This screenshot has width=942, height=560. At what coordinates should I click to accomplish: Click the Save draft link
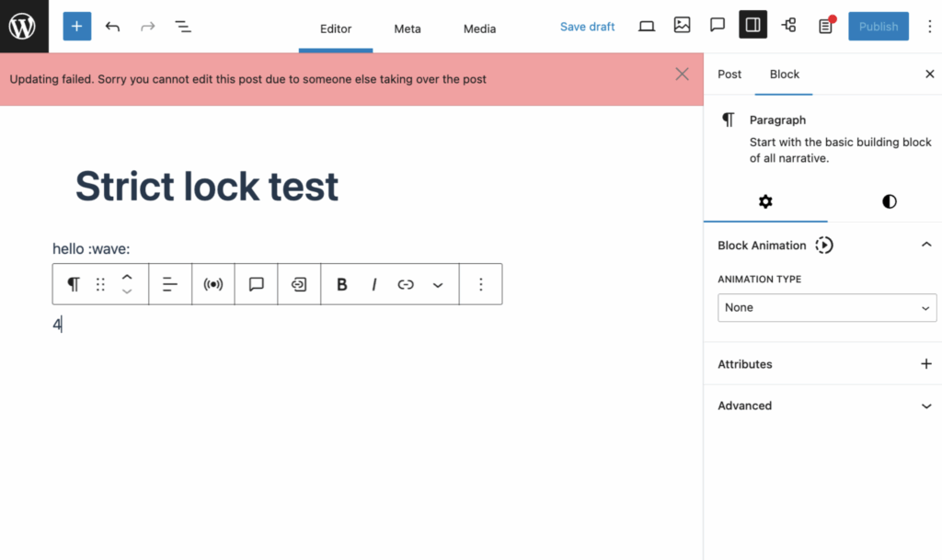point(587,27)
